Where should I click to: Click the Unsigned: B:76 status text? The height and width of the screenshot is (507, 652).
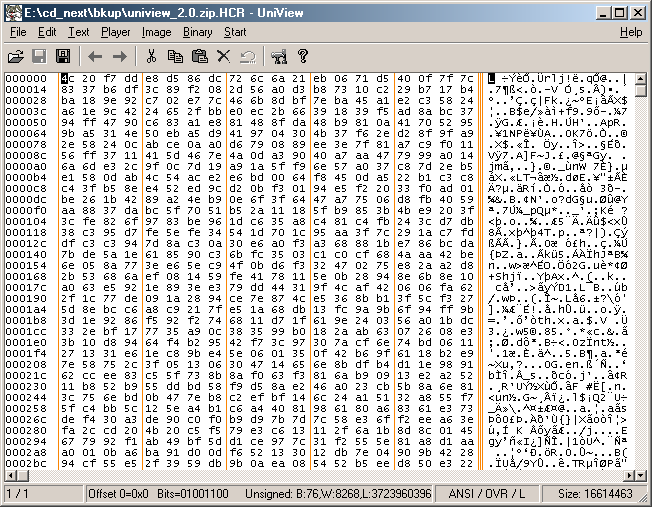281,494
